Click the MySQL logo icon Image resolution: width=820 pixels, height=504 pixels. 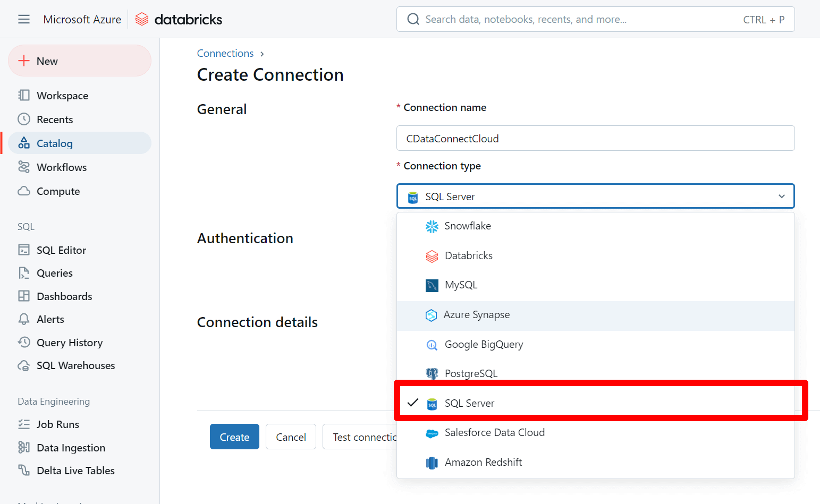(x=432, y=286)
